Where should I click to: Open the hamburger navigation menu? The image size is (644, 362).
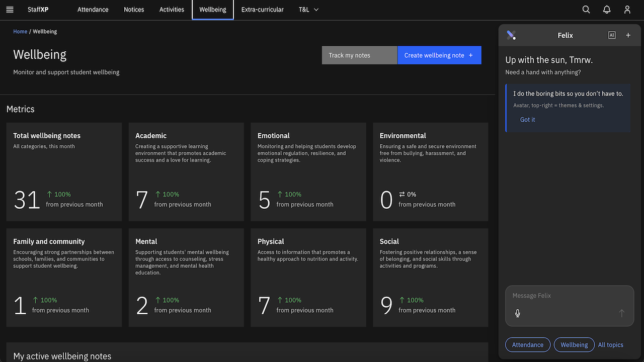[10, 10]
